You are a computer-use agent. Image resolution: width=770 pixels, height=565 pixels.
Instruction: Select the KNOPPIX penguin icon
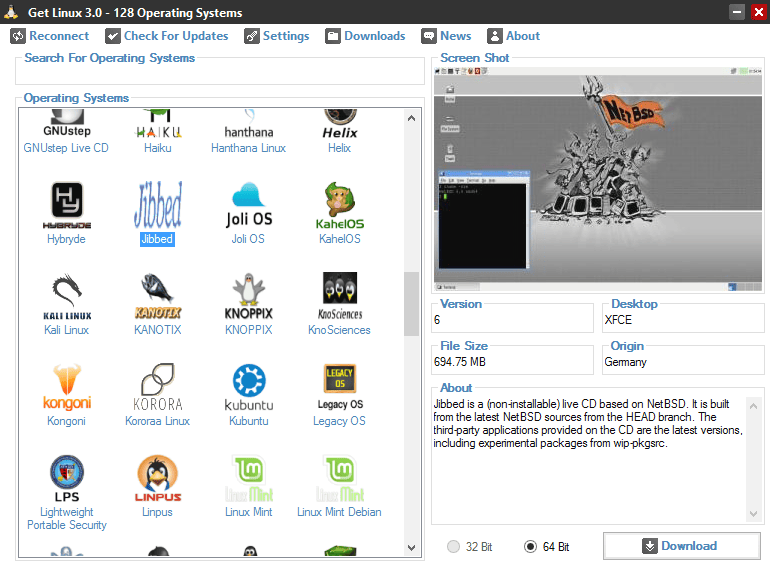tap(248, 296)
